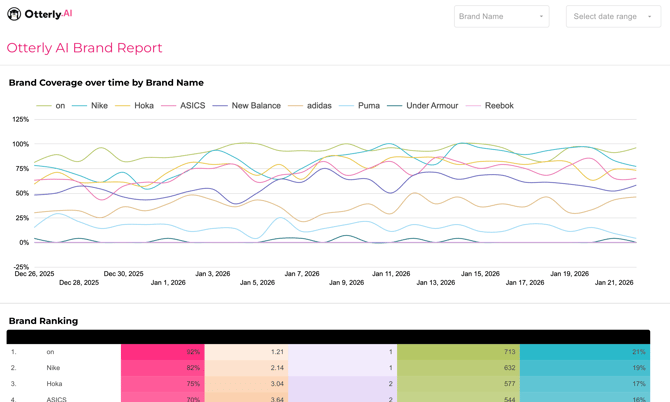This screenshot has height=402, width=670.
Task: Click the ASICS legend line marker
Action: 168,105
